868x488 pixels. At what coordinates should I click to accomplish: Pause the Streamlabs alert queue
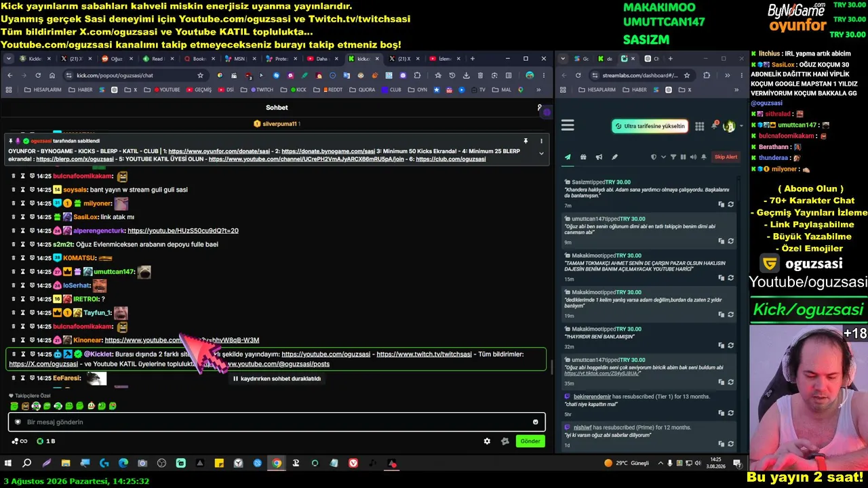tap(683, 157)
